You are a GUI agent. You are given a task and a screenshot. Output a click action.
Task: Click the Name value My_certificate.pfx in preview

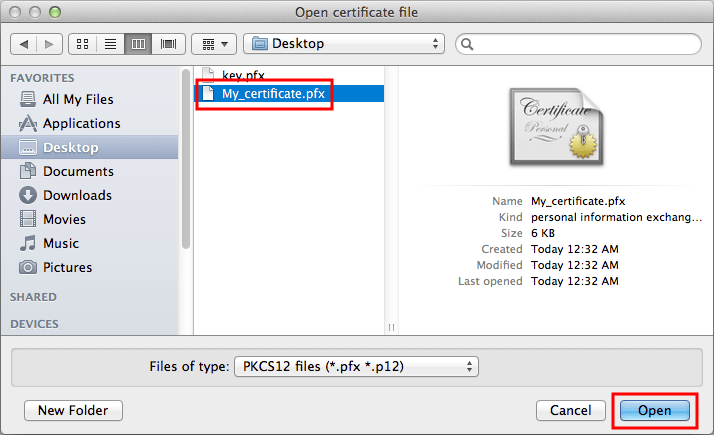pyautogui.click(x=578, y=201)
